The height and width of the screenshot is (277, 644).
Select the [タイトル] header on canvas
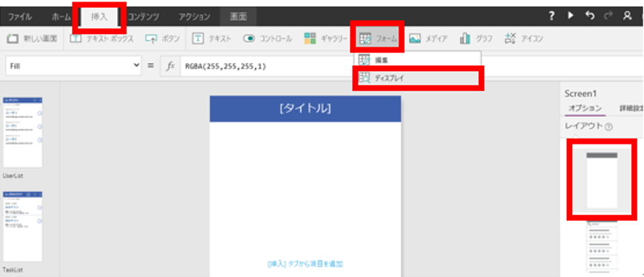pos(305,109)
